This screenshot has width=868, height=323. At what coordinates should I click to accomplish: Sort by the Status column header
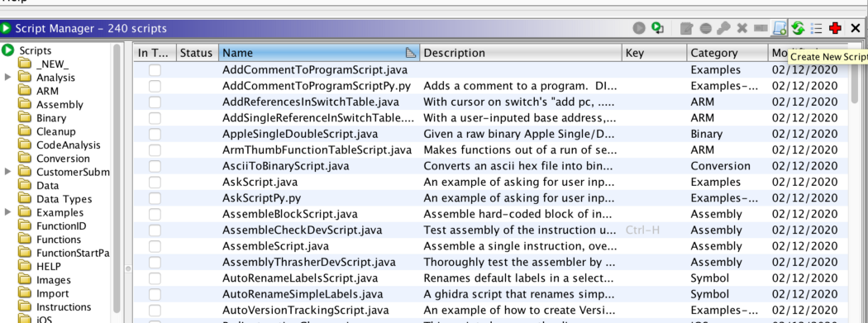(198, 53)
